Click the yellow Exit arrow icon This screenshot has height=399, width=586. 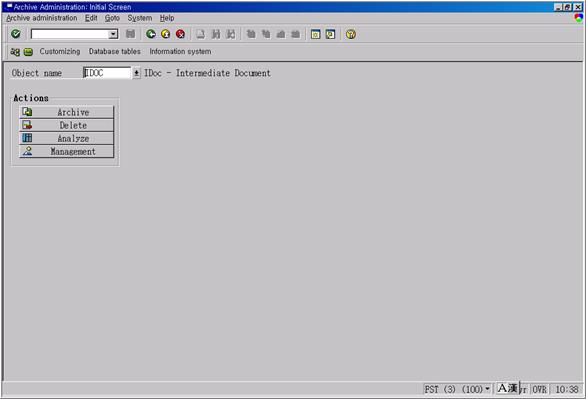click(x=166, y=34)
